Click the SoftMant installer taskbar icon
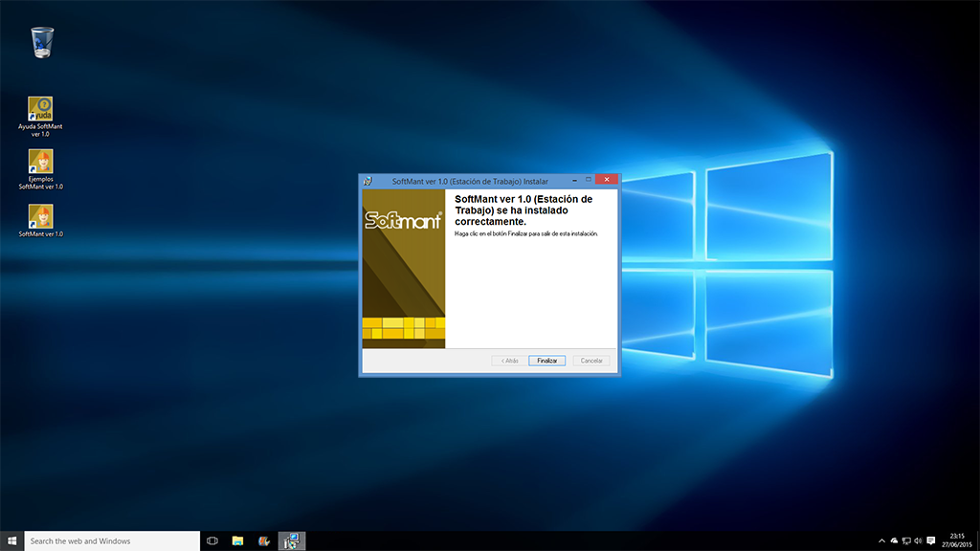 click(x=291, y=540)
